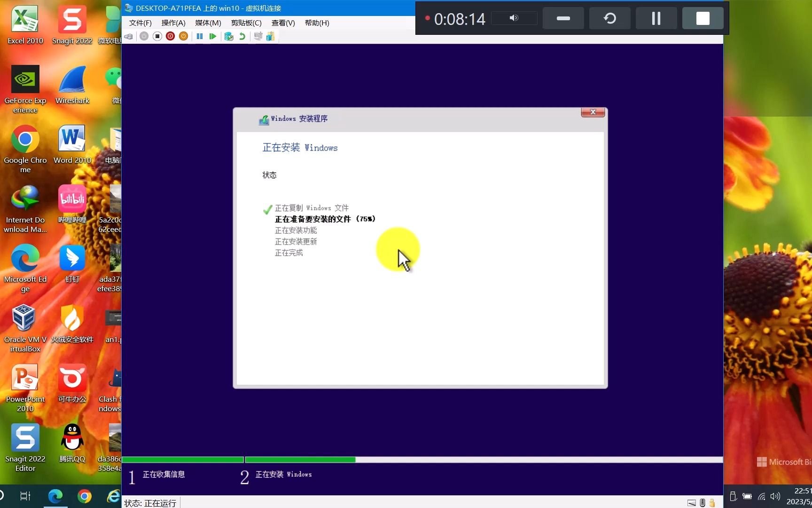This screenshot has width=812, height=508.
Task: Close the Windows 安装程序 dialog
Action: pos(593,112)
